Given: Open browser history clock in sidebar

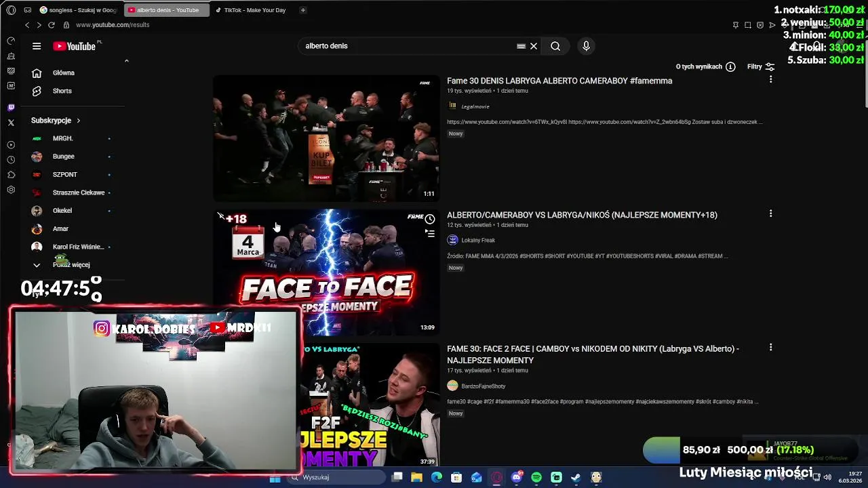Looking at the screenshot, I should 11,160.
